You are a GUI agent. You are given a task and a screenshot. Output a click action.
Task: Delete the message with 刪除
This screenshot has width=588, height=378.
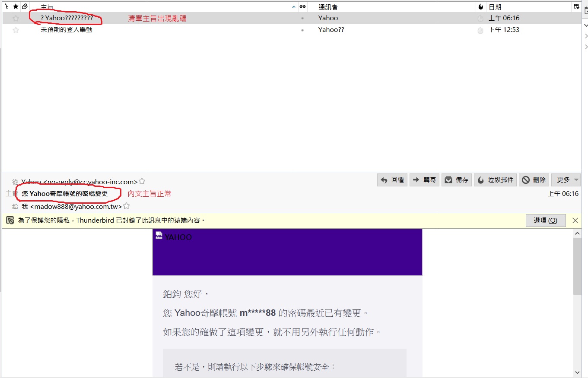coord(534,180)
